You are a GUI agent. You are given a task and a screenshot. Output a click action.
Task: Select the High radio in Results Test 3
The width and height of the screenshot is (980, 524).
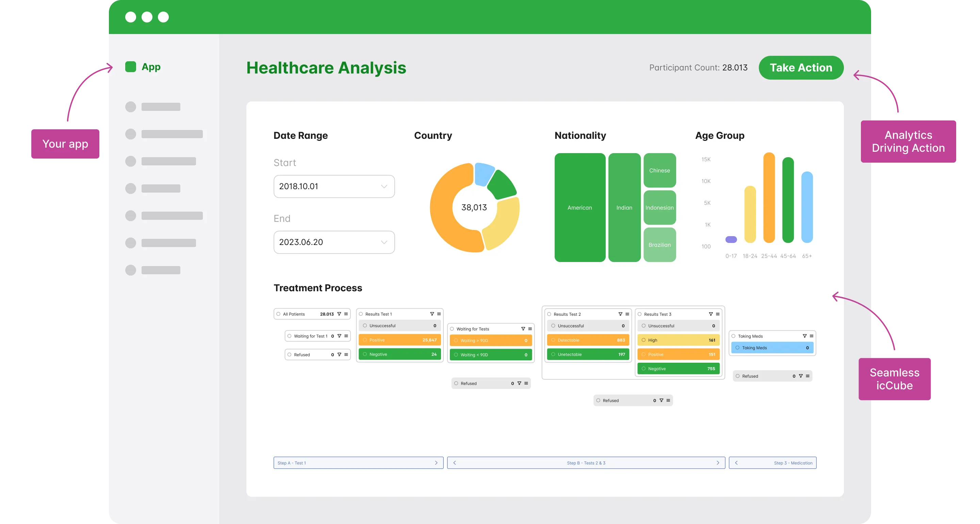tap(643, 340)
